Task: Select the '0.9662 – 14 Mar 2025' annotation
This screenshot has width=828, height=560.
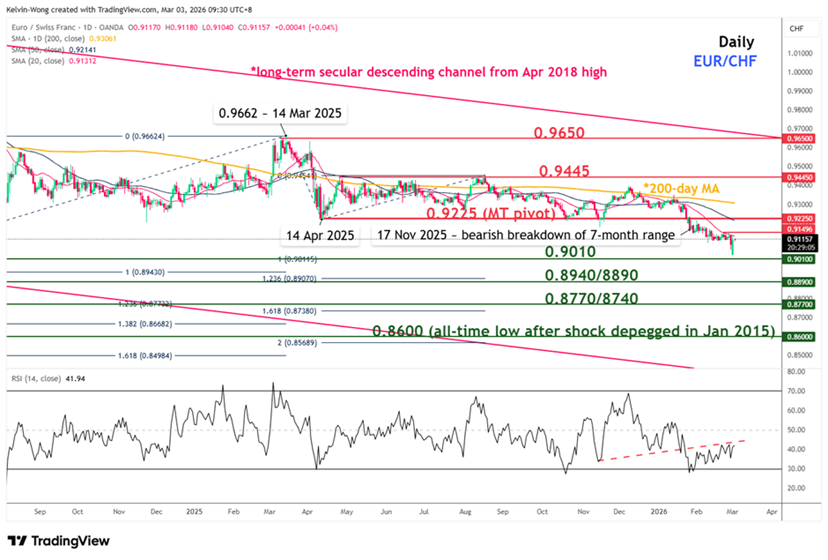Action: point(282,114)
